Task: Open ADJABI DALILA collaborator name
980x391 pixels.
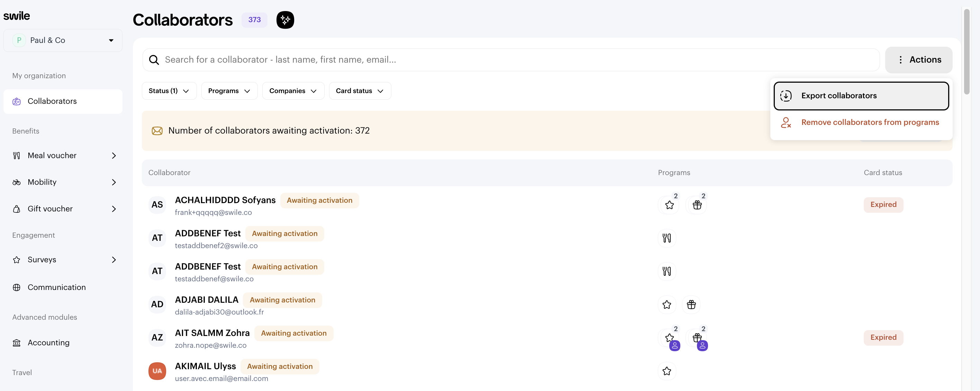Action: [206, 300]
